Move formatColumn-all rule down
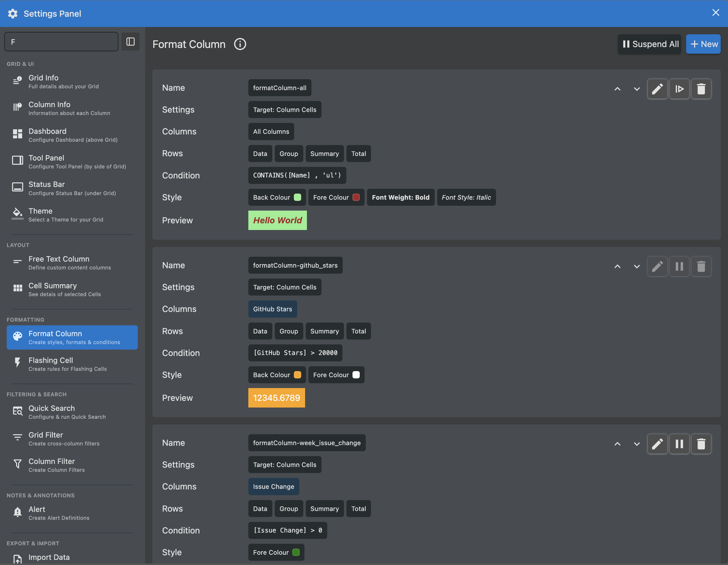The width and height of the screenshot is (728, 565). point(637,89)
